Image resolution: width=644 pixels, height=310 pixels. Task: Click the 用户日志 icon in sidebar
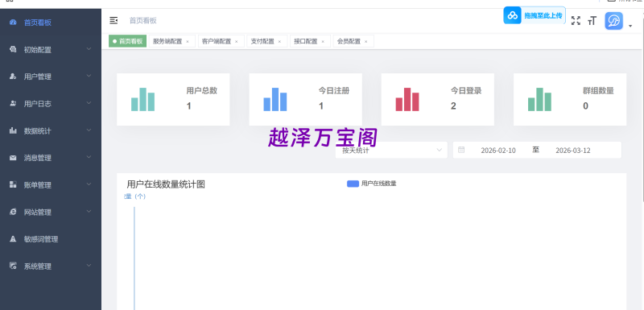13,104
